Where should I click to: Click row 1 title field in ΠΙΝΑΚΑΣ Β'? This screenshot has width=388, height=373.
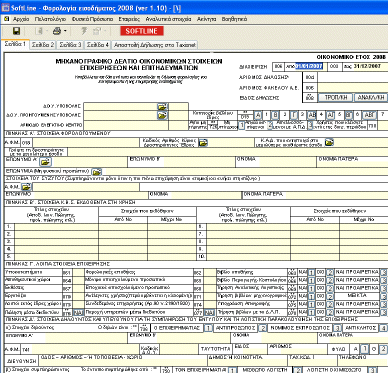click(x=56, y=227)
